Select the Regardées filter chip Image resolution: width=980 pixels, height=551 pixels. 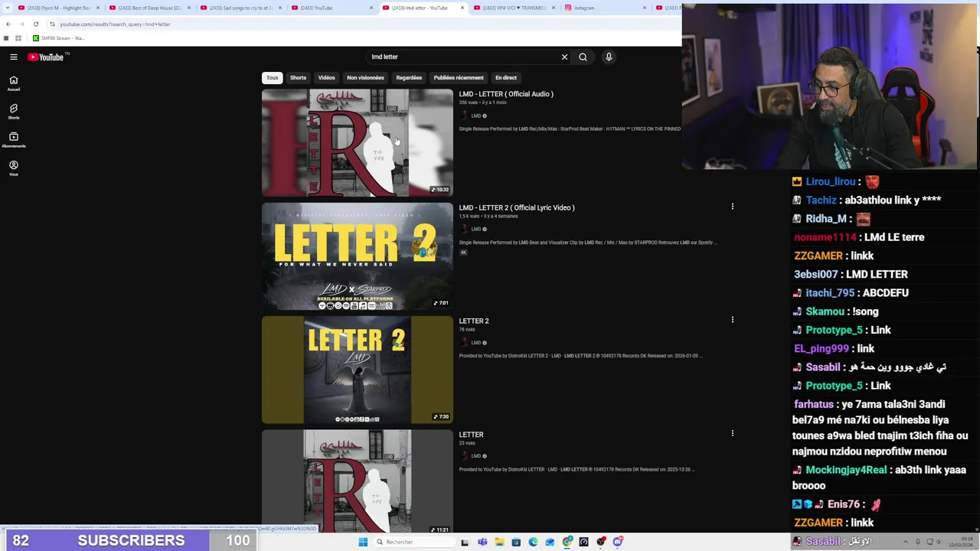coord(409,77)
